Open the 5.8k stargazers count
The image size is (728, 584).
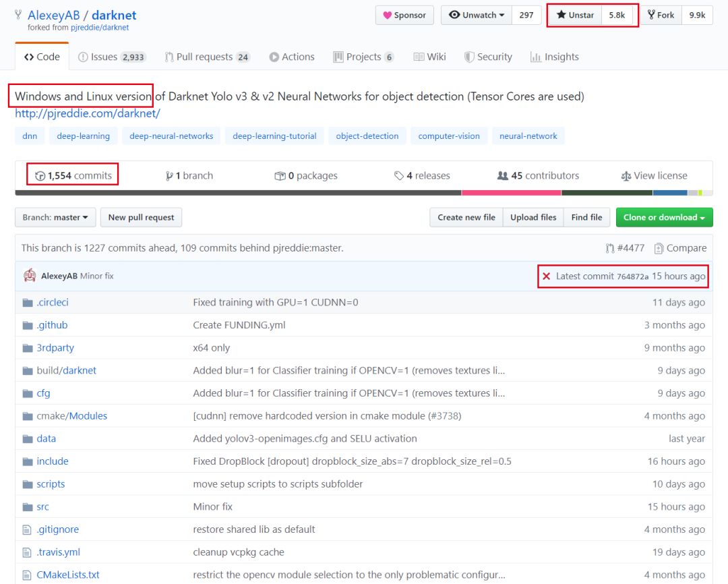[617, 15]
